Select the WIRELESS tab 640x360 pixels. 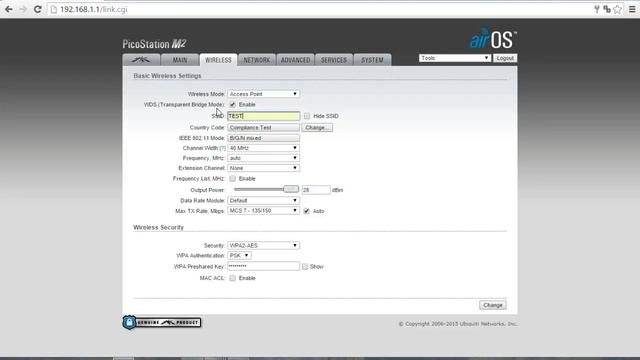(x=218, y=60)
